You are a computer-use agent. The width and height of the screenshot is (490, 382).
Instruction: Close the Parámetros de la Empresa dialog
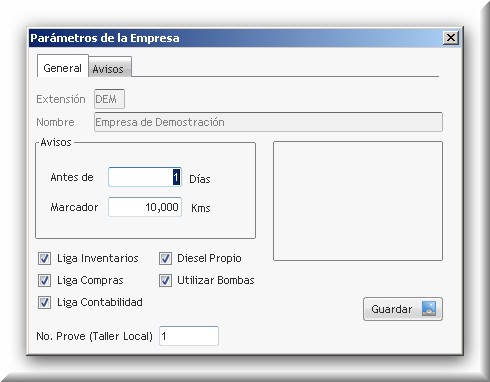point(451,38)
